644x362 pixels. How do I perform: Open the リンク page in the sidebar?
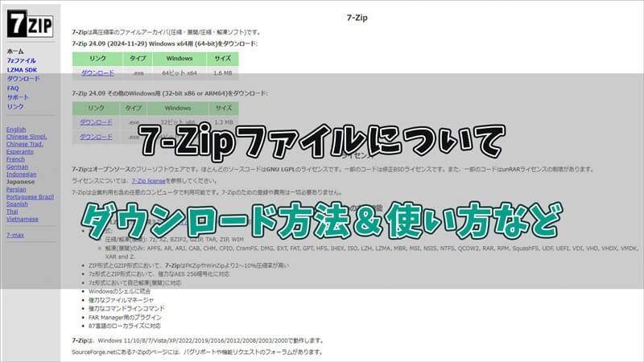15,107
